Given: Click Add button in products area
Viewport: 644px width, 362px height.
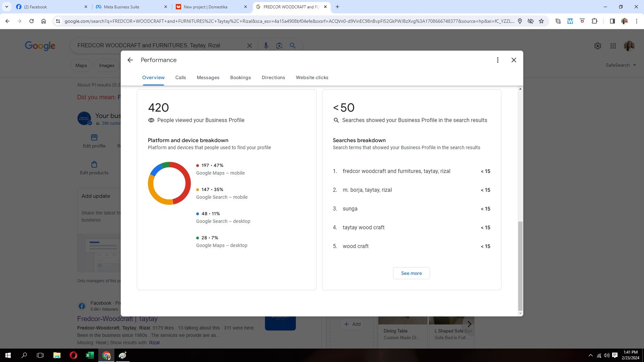Looking at the screenshot, I should pyautogui.click(x=352, y=324).
